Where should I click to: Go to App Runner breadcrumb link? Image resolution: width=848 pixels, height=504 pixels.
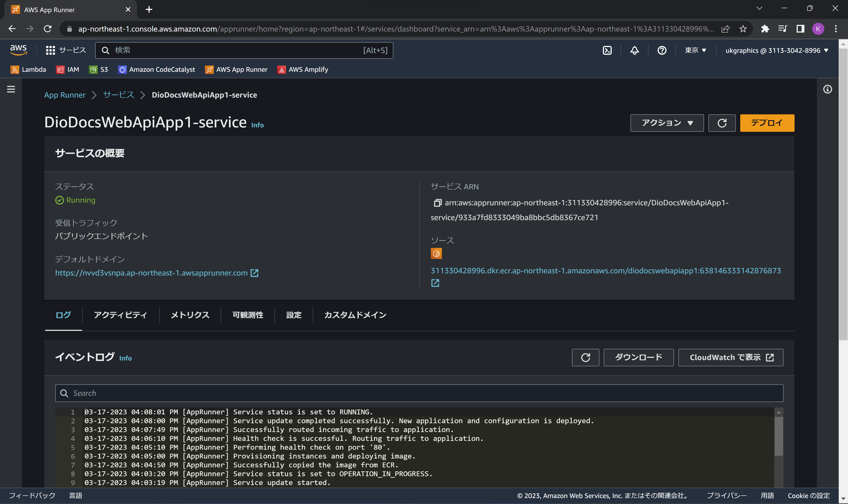[x=64, y=95]
